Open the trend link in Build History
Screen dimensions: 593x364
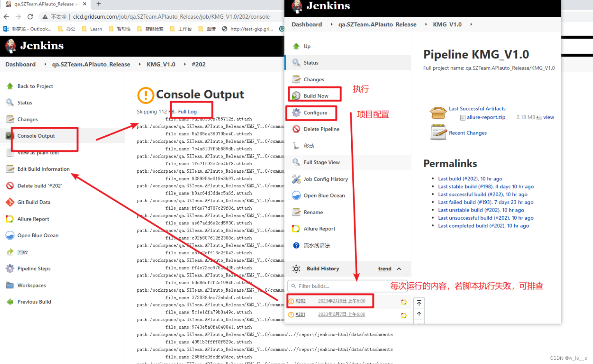(x=385, y=269)
